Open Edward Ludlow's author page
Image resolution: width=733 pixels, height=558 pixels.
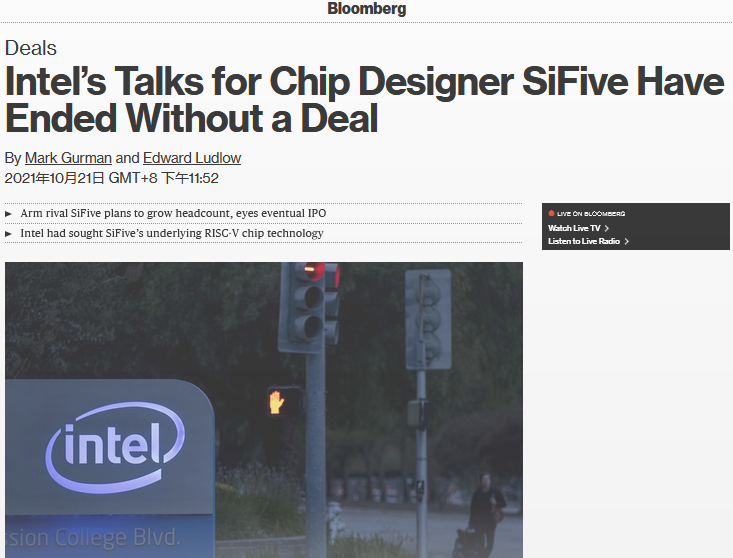tap(192, 158)
